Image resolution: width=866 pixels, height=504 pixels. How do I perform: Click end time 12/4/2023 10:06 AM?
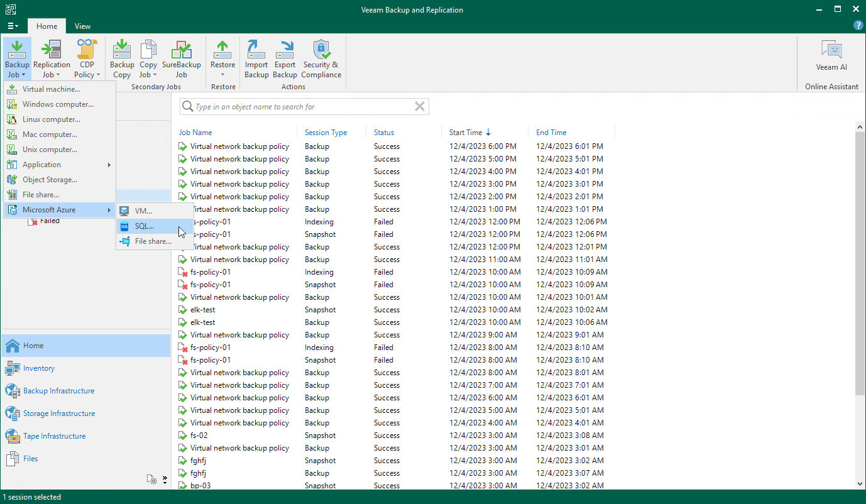571,322
